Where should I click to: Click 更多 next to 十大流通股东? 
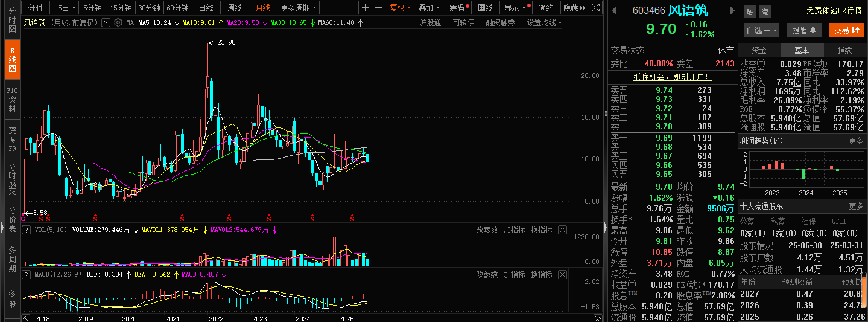[856, 206]
